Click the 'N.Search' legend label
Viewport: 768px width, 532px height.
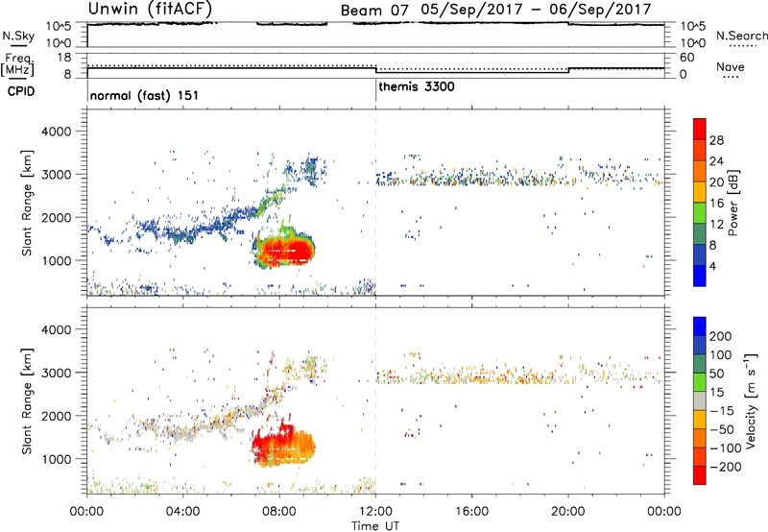741,36
